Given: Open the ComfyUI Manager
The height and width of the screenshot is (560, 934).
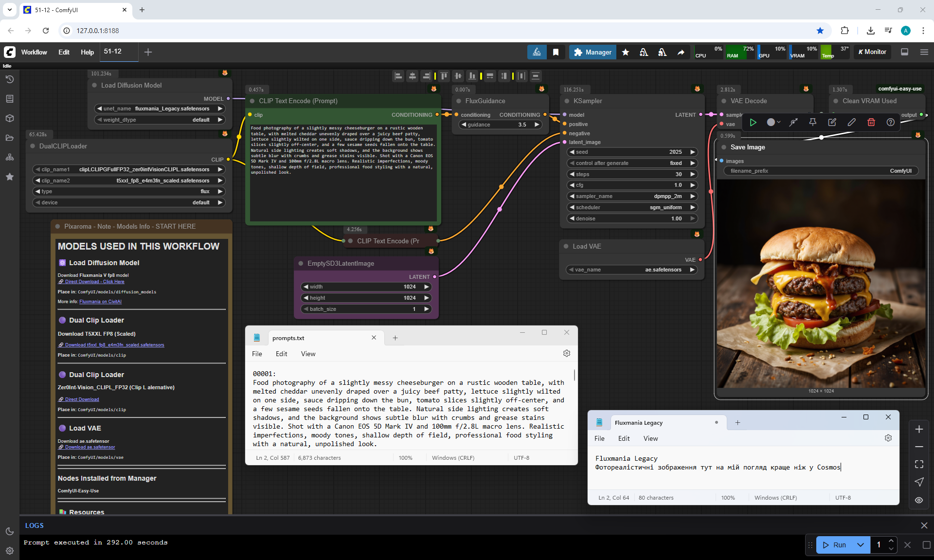Looking at the screenshot, I should [593, 52].
